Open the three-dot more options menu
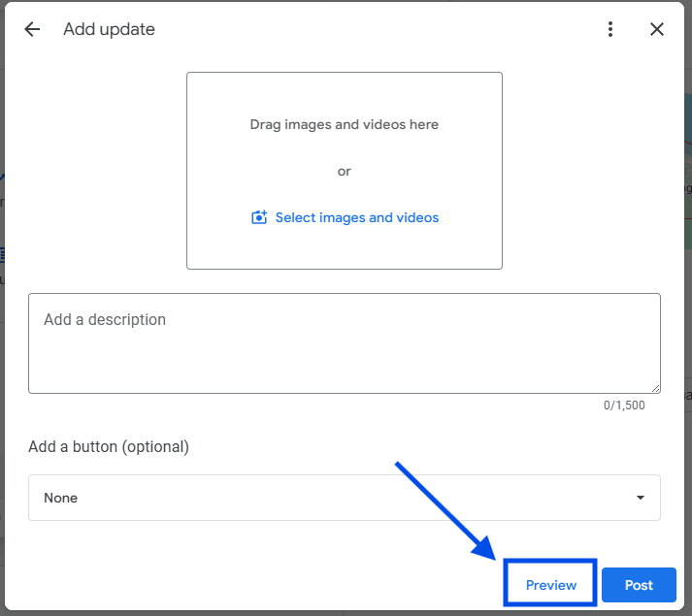 [610, 29]
